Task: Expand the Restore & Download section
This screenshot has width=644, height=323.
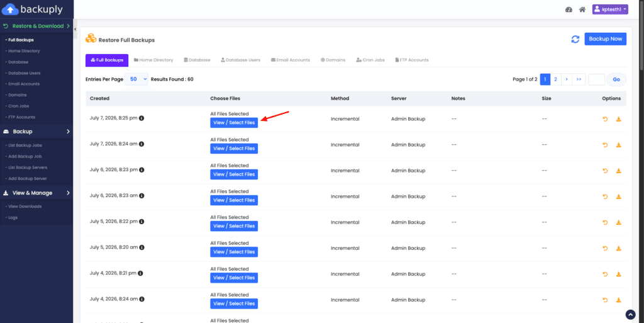Action: coord(36,26)
